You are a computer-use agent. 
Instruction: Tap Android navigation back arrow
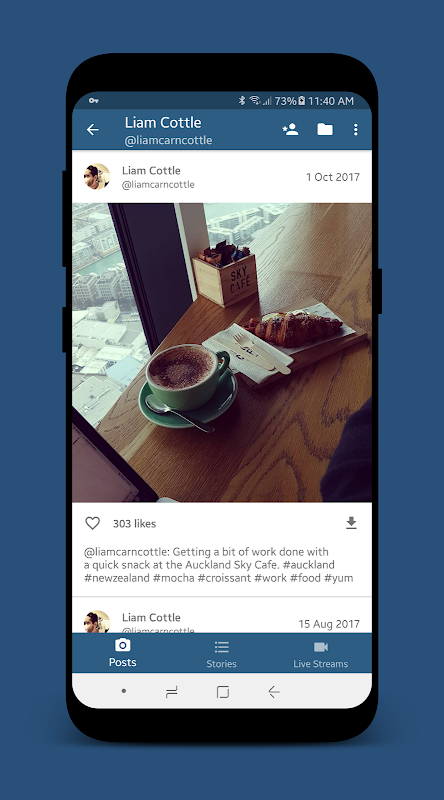pos(274,692)
